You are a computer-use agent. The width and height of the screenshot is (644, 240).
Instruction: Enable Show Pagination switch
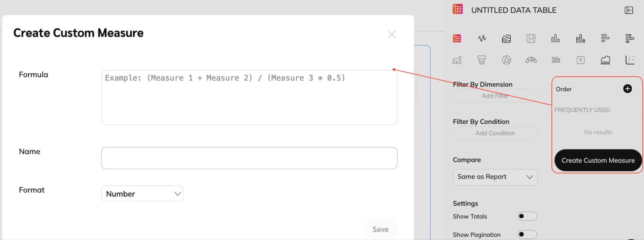point(527,235)
